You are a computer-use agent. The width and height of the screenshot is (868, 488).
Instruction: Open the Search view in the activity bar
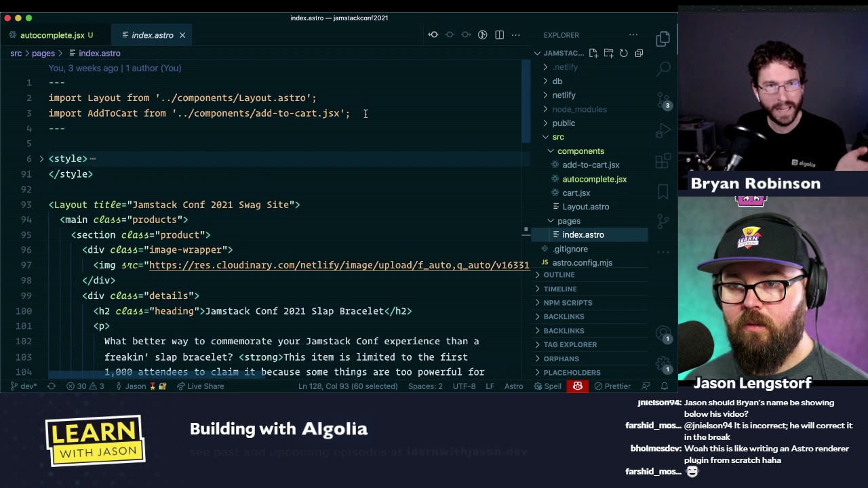(x=663, y=68)
